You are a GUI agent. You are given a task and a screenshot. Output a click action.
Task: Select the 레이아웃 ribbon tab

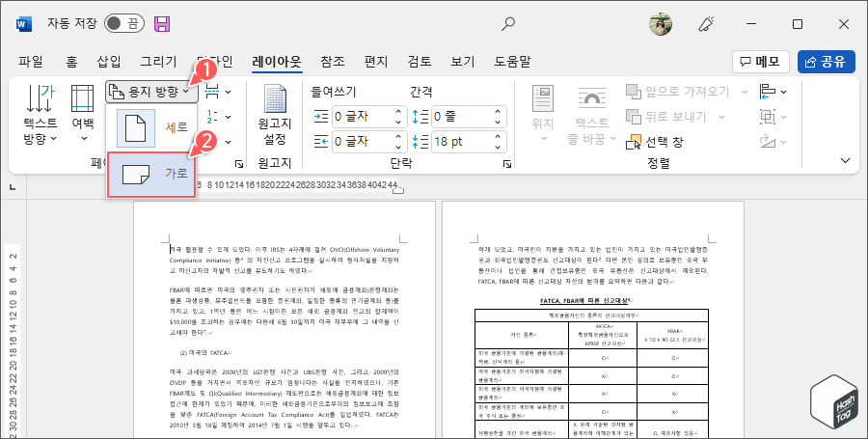[277, 62]
